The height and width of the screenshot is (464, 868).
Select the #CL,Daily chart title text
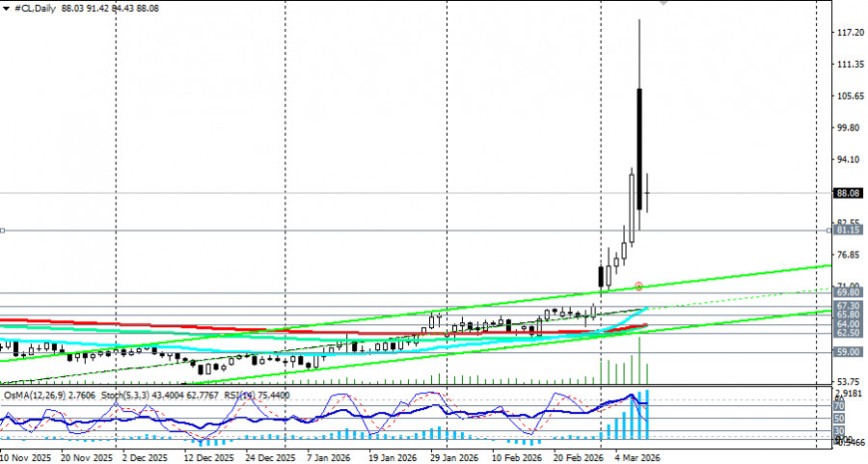pyautogui.click(x=35, y=9)
